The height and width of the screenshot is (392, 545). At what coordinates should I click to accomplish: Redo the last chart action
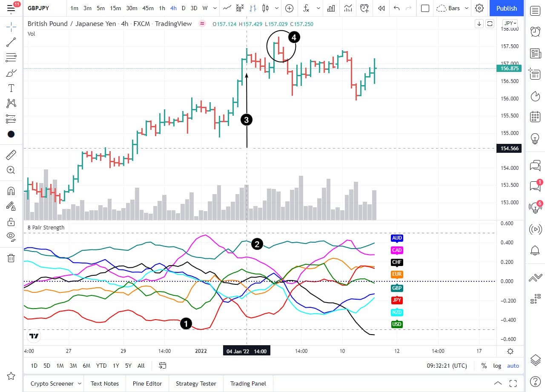(409, 8)
